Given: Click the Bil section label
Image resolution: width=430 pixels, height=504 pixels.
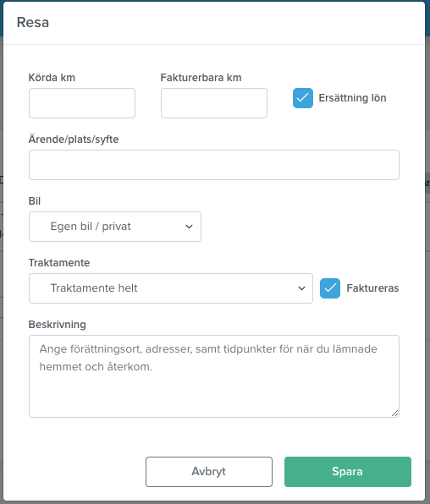Looking at the screenshot, I should coord(35,201).
